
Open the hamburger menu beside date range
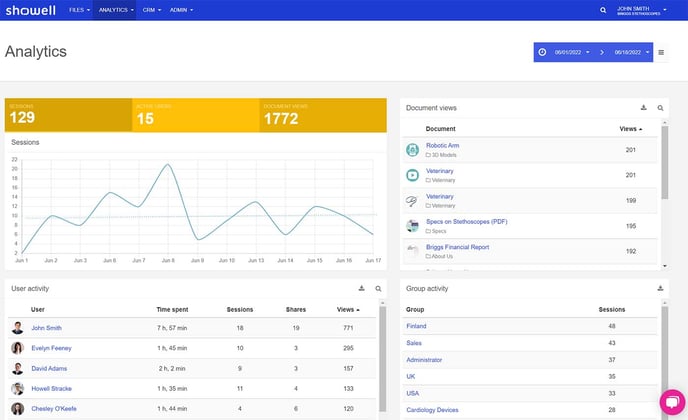tap(661, 52)
